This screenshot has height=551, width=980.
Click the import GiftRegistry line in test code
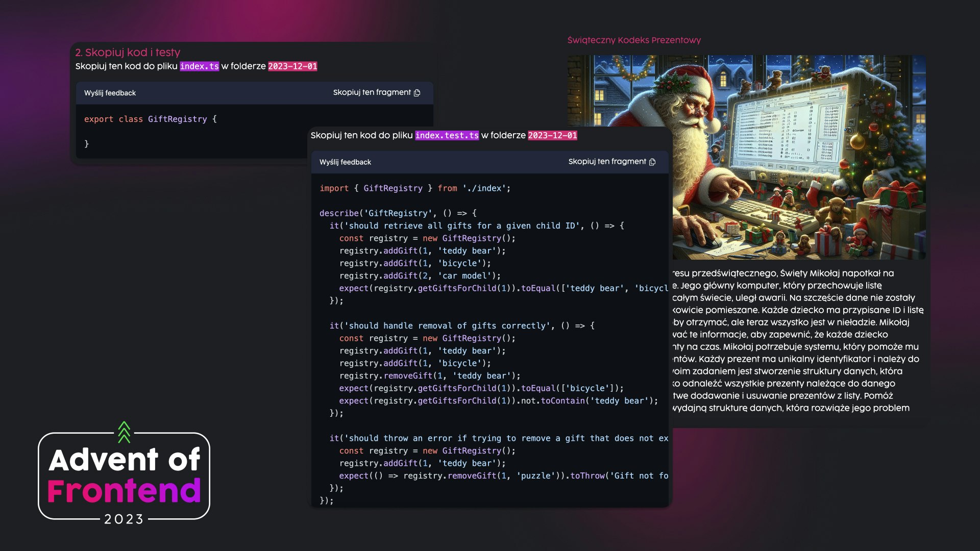tap(414, 188)
